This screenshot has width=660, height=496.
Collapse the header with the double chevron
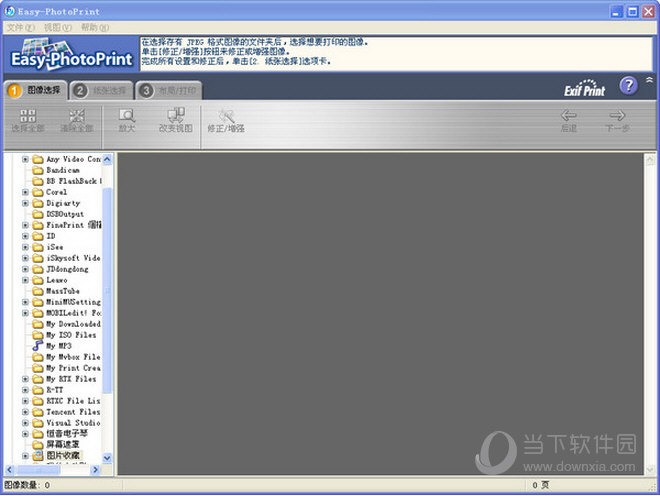(x=649, y=80)
